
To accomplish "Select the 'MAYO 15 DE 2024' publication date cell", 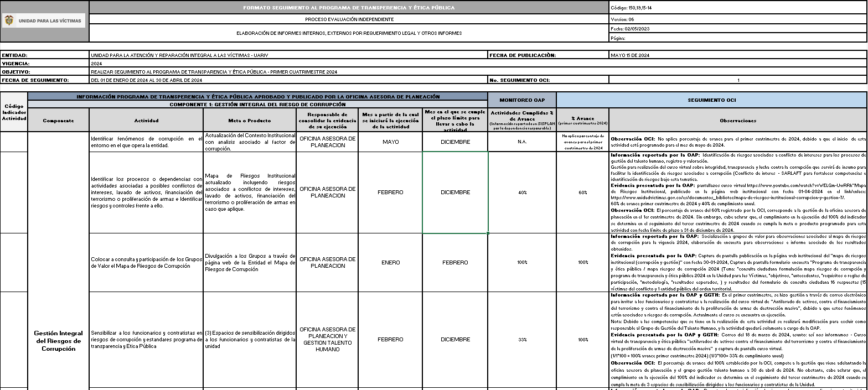I will pos(738,55).
